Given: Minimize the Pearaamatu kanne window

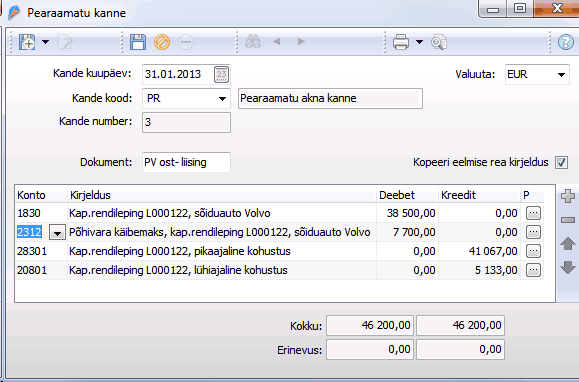Looking at the screenshot, I should click(x=493, y=9).
